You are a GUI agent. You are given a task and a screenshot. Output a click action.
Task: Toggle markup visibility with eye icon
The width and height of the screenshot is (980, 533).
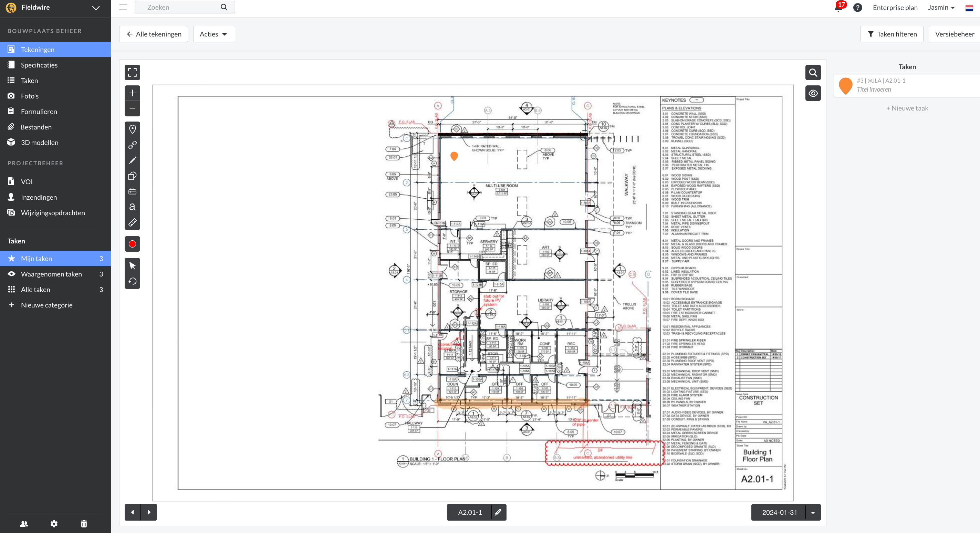pyautogui.click(x=813, y=93)
